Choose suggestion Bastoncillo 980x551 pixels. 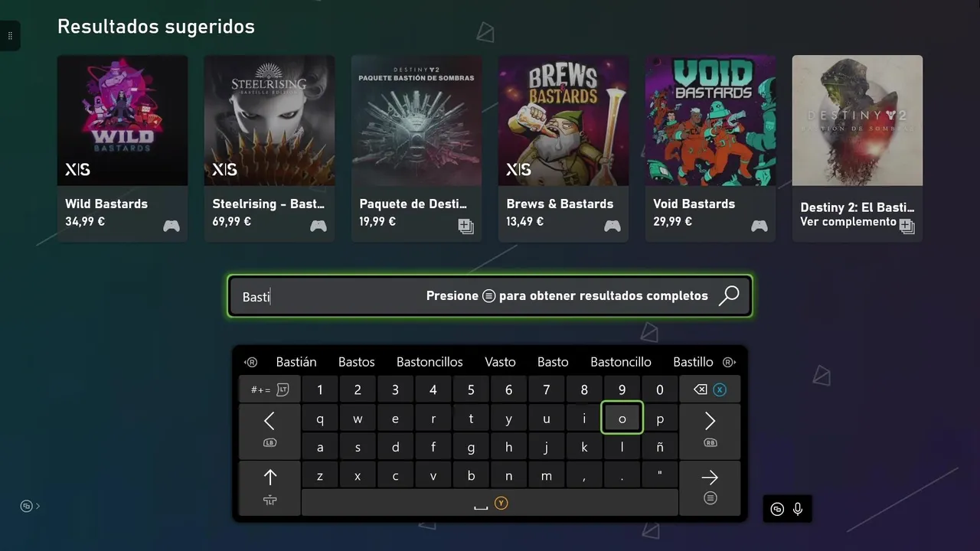pos(621,362)
